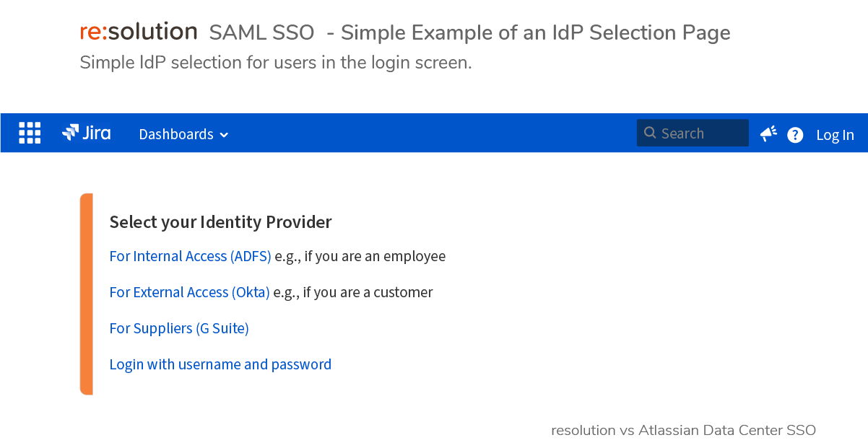
Task: Expand the Dashboards chevron arrow
Action: click(224, 135)
